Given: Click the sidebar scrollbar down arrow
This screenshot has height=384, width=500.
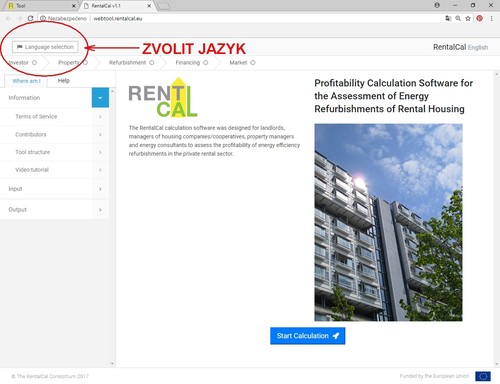Looking at the screenshot, I should [112, 363].
